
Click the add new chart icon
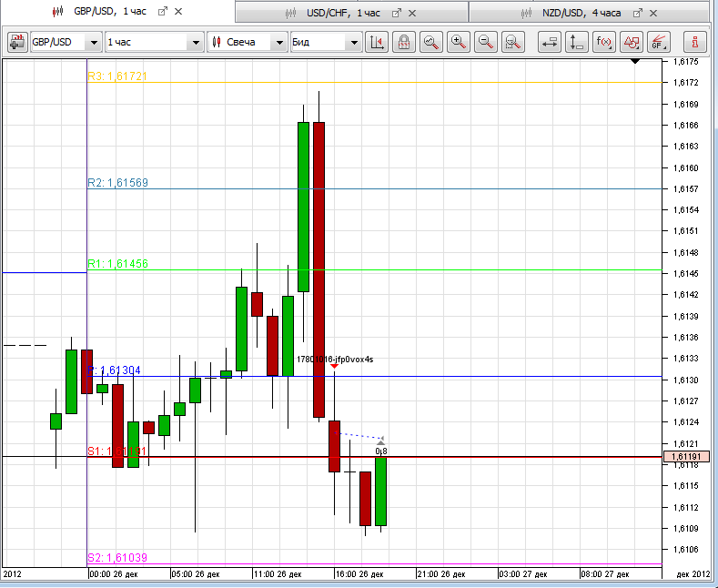pyautogui.click(x=17, y=42)
